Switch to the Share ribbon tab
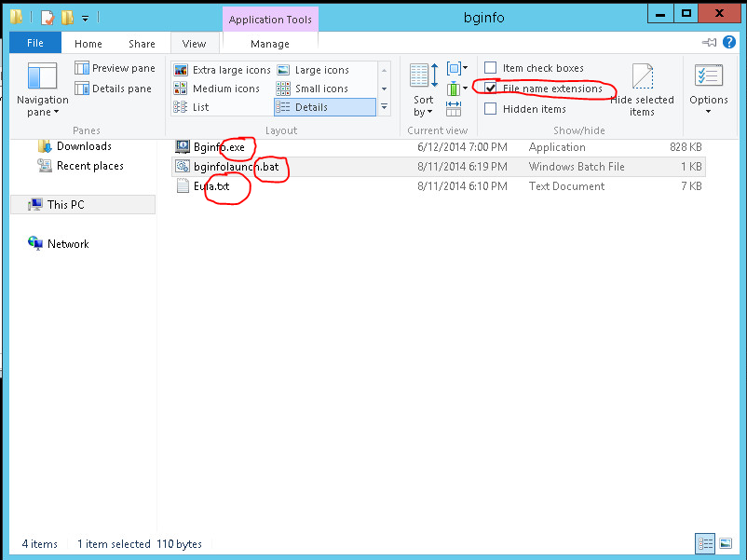 (x=142, y=44)
